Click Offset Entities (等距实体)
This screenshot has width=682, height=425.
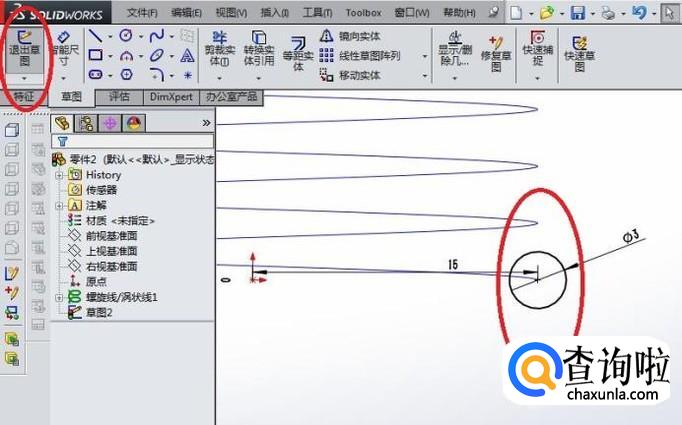pyautogui.click(x=298, y=54)
